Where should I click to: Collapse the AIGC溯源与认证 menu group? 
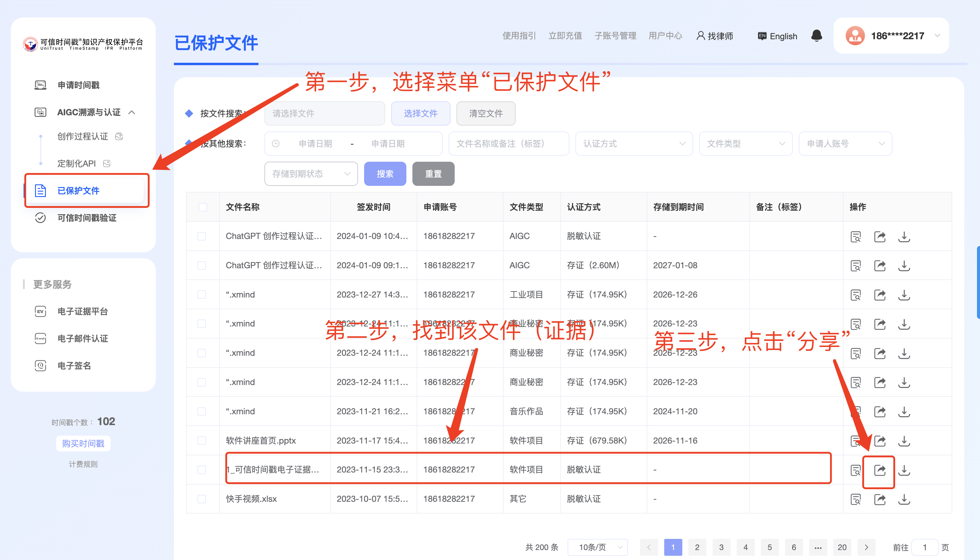[x=132, y=112]
